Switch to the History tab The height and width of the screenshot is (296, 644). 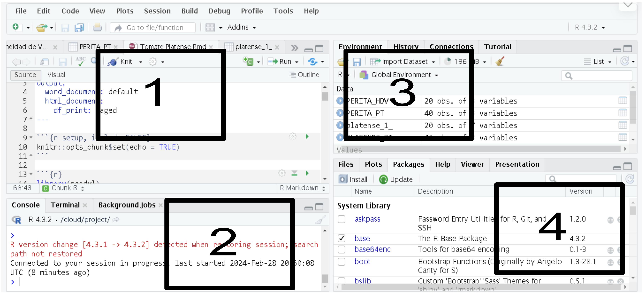point(406,46)
